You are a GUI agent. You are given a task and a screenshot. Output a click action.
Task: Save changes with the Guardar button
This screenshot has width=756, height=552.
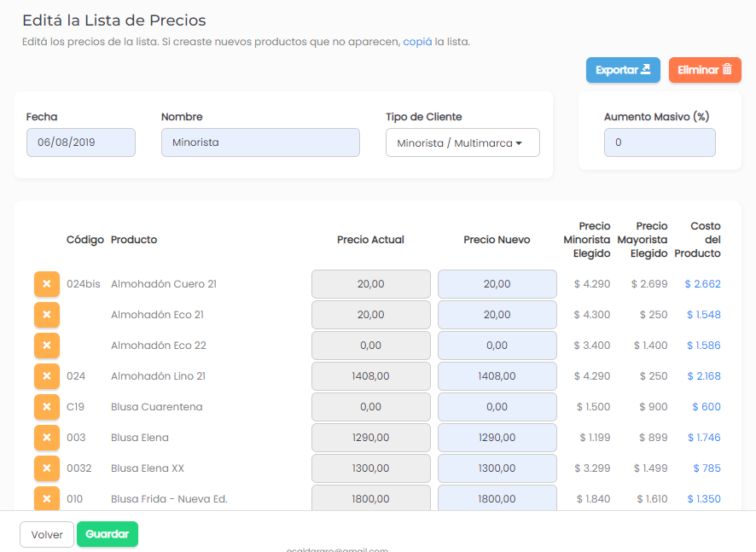tap(108, 534)
